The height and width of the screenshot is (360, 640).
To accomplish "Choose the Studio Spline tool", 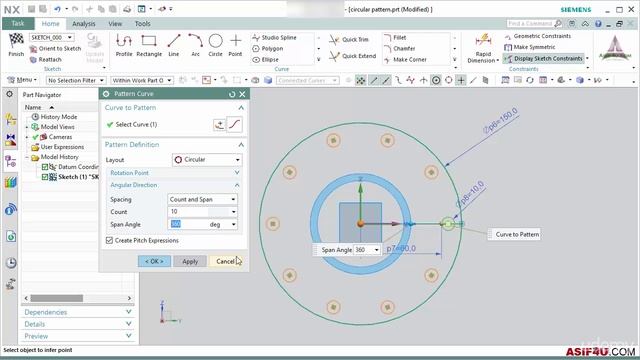I will (x=274, y=38).
